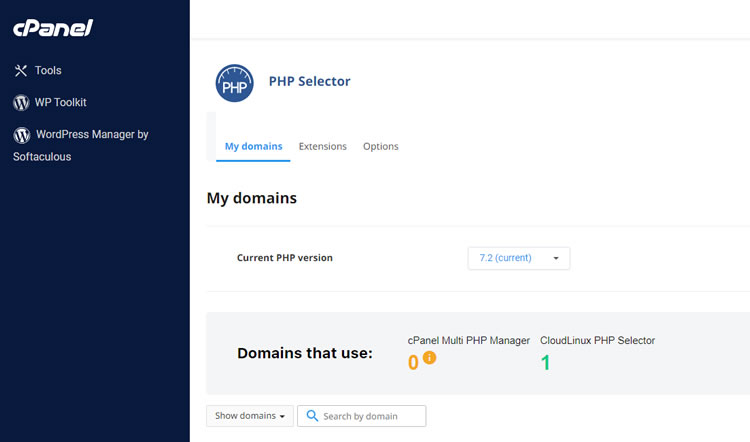Click the 'Domains that use:' text
Viewport: 750px width, 442px height.
tap(305, 353)
